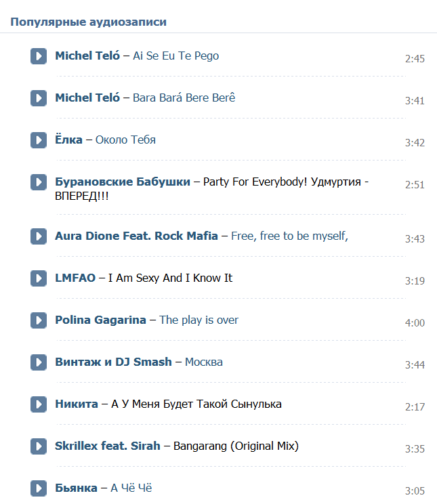
Task: Play Michel Teló Ai Se Eu Te Pego
Action: [x=39, y=56]
